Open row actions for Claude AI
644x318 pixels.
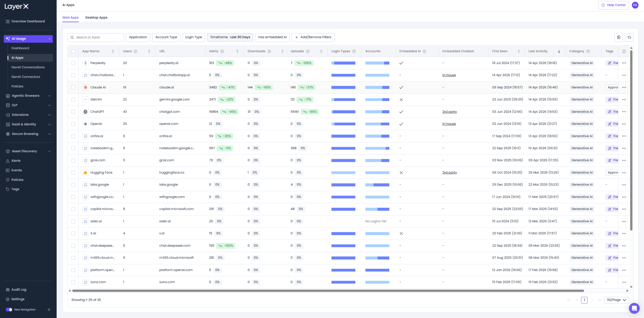(624, 87)
